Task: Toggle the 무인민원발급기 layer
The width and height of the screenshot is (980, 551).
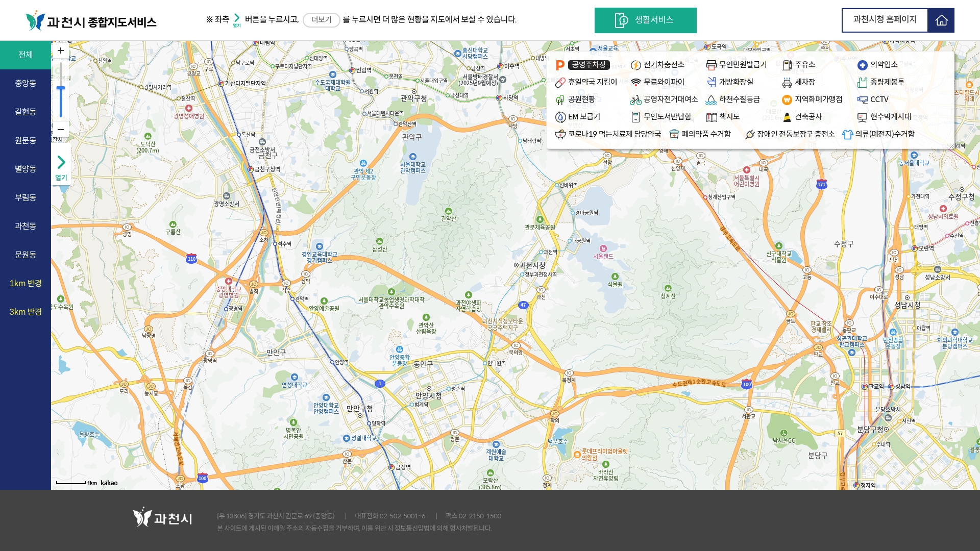Action: coord(737,65)
